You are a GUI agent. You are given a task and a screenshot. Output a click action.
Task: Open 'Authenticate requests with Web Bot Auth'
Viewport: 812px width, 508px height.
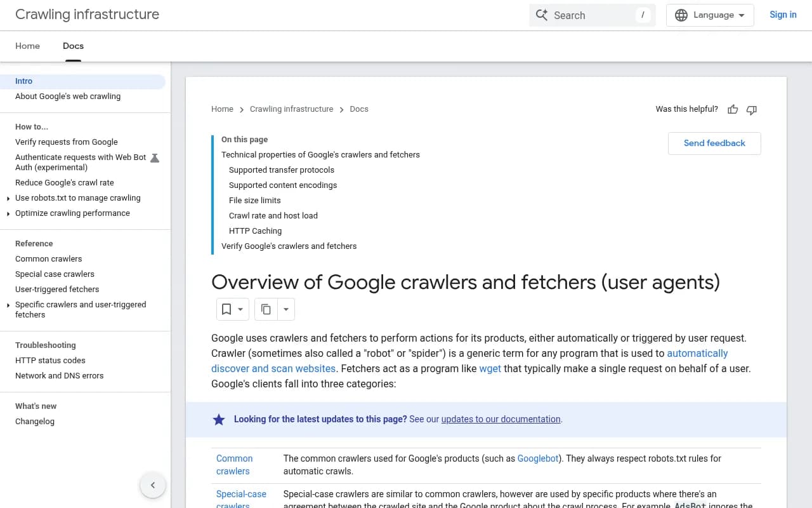click(81, 163)
